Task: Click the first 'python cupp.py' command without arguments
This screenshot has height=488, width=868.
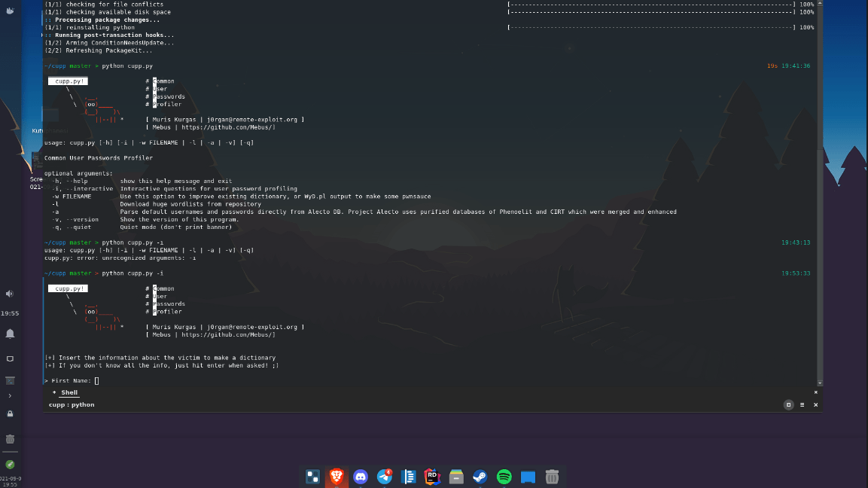Action: (127, 66)
